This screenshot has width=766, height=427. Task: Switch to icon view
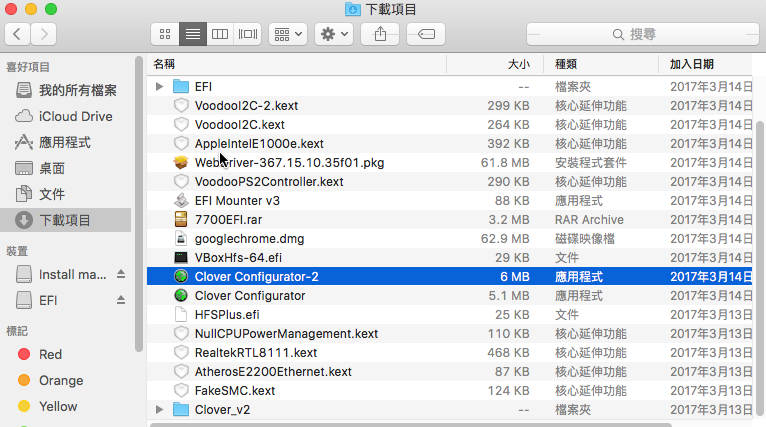point(165,34)
